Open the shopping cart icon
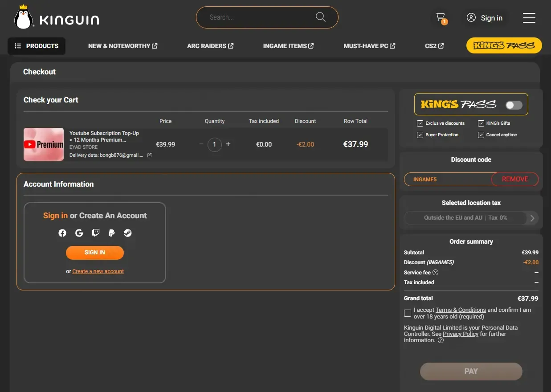The width and height of the screenshot is (551, 392). [x=441, y=17]
